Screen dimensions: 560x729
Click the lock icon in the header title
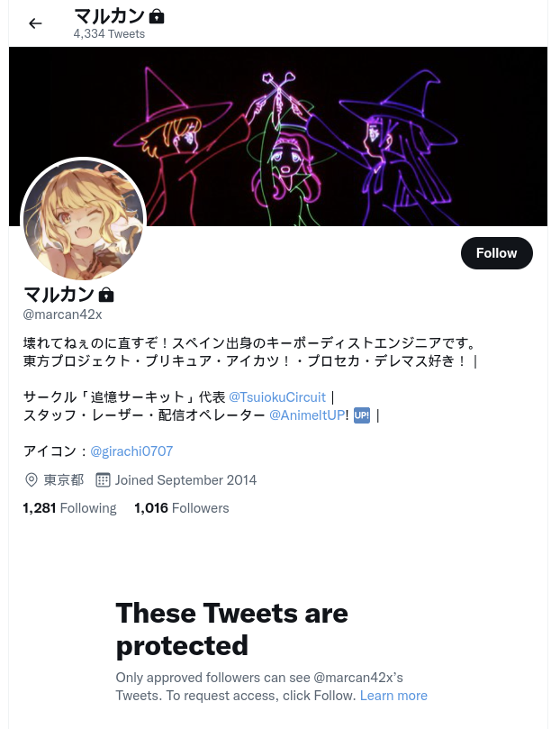157,17
